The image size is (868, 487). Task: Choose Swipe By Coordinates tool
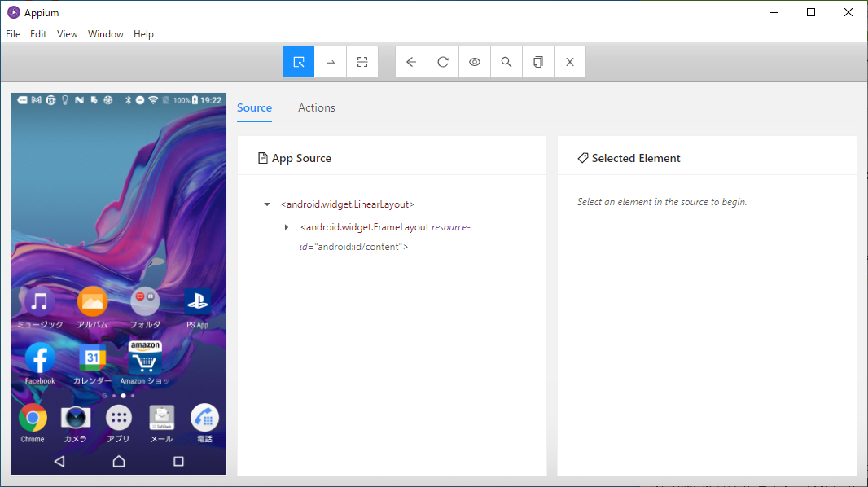331,62
